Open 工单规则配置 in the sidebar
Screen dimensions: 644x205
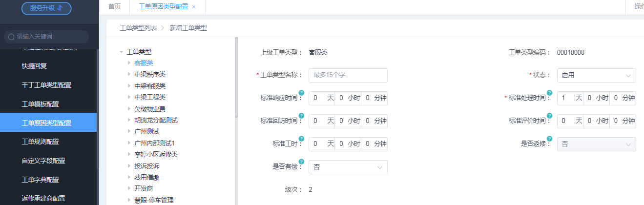(41, 142)
